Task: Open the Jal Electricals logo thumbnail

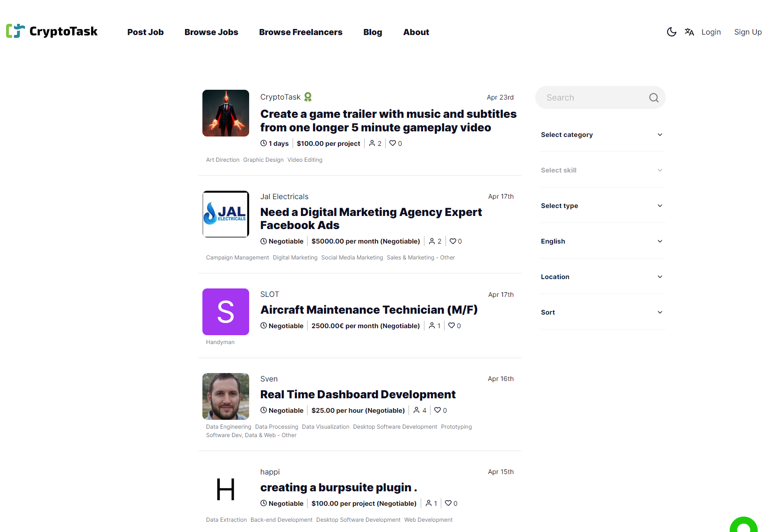Action: click(226, 214)
